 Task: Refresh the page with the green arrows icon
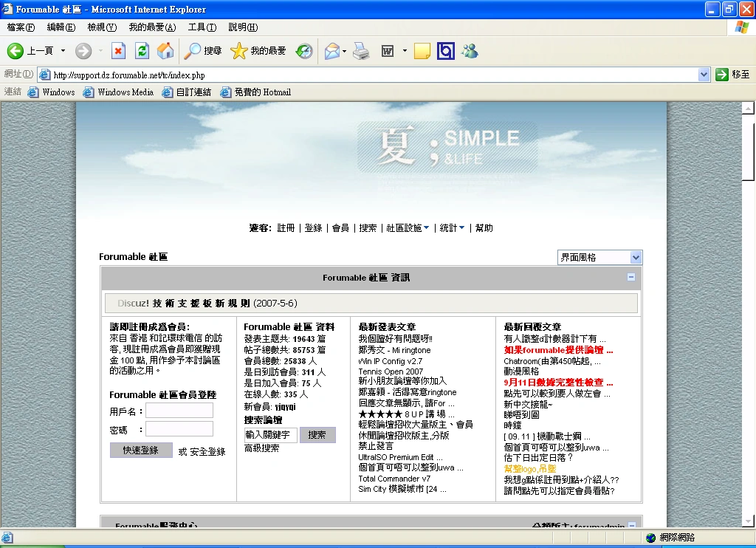pos(142,51)
